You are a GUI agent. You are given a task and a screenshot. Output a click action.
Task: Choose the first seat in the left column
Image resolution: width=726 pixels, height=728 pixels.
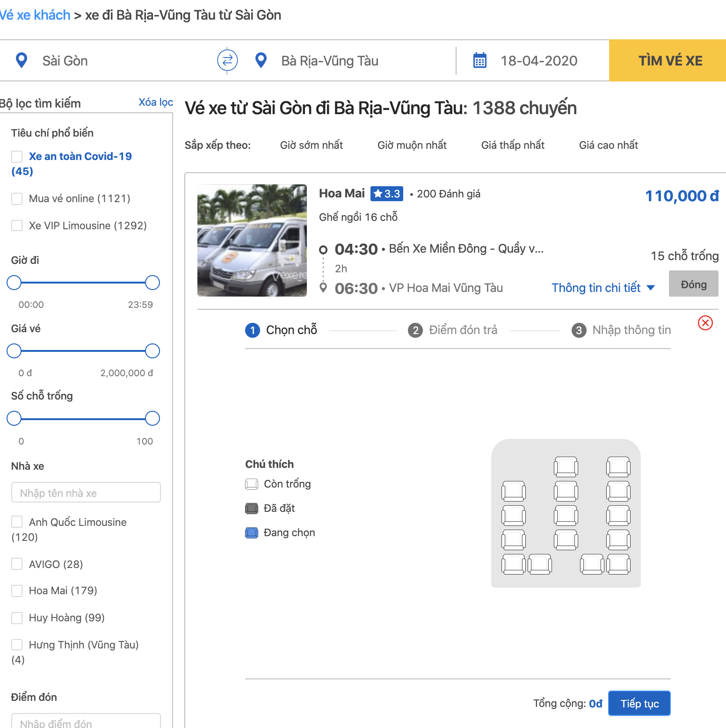coord(514,491)
